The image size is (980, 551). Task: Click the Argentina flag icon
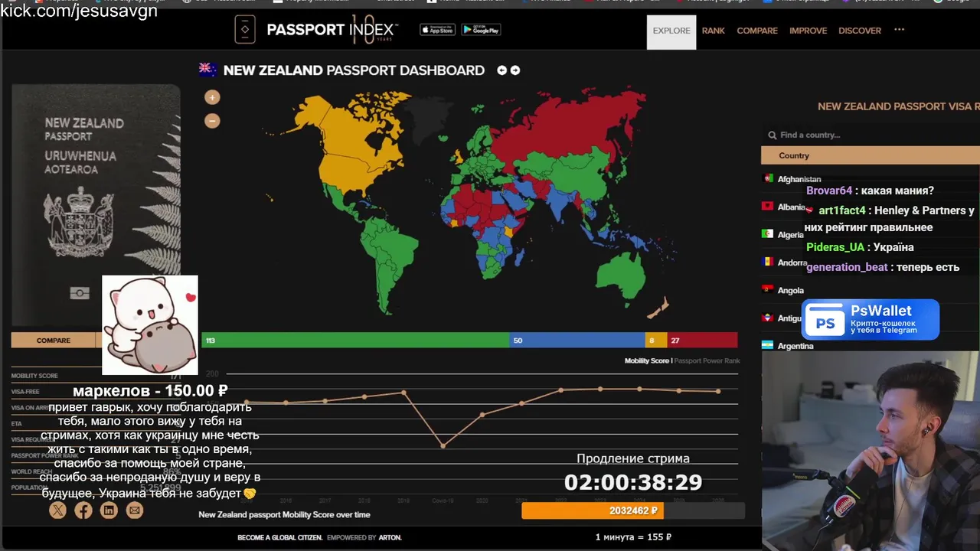[x=768, y=345]
